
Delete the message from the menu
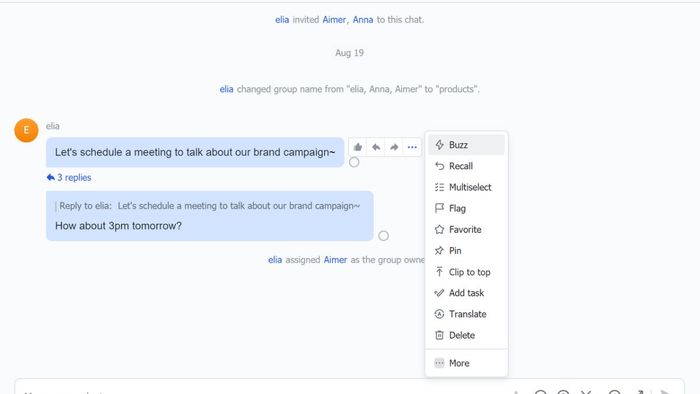point(466,335)
